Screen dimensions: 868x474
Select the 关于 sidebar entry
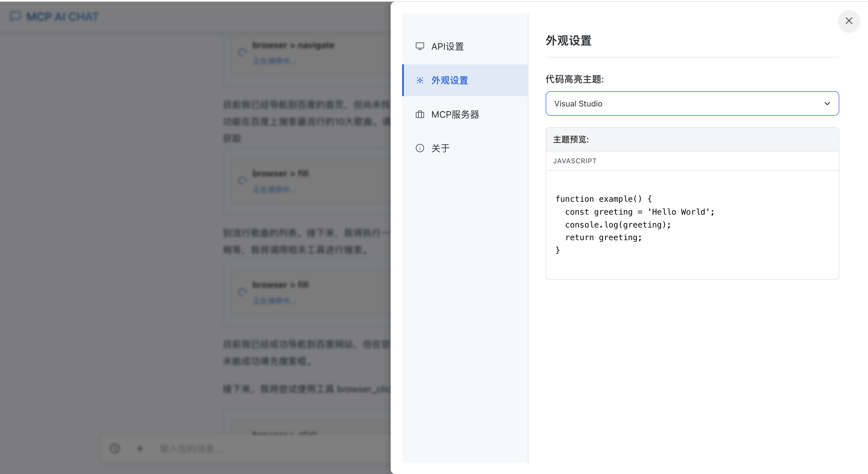click(x=440, y=148)
